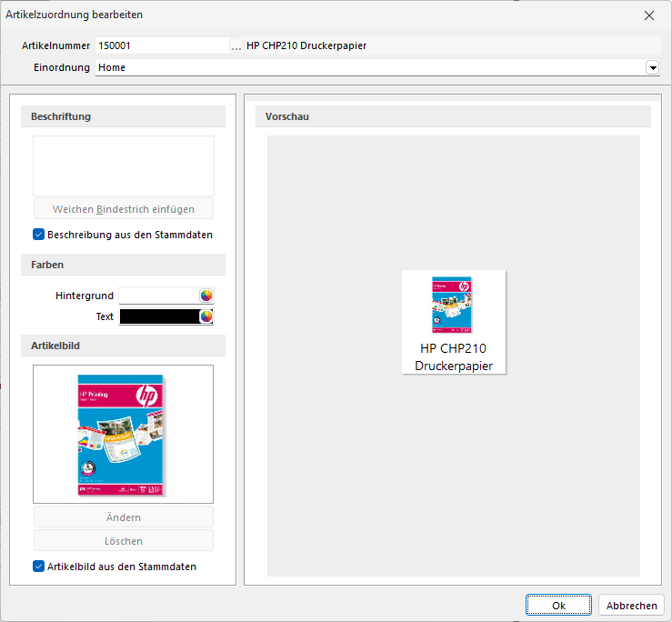Click the HP paper image in Artikelbild
This screenshot has width=672, height=622.
tap(120, 435)
